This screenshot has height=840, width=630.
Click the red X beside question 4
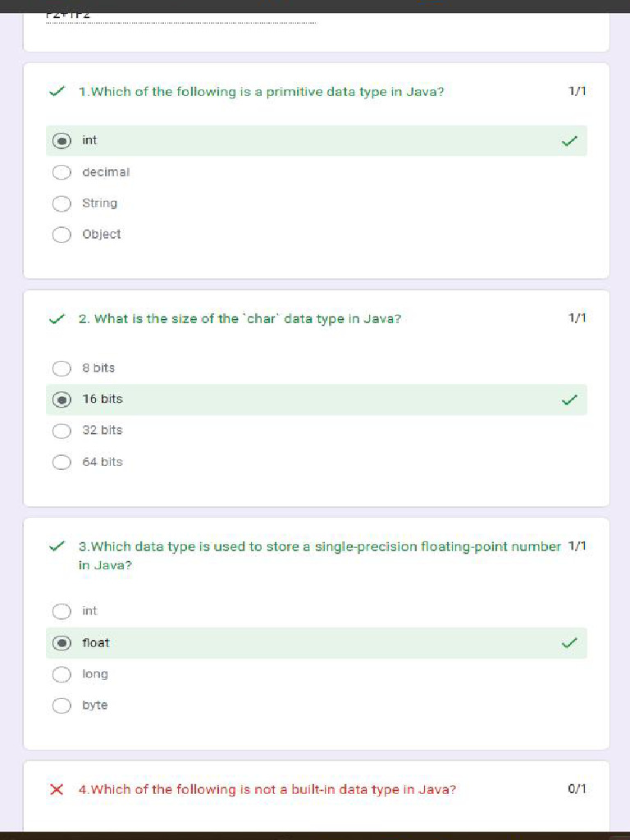pos(57,790)
